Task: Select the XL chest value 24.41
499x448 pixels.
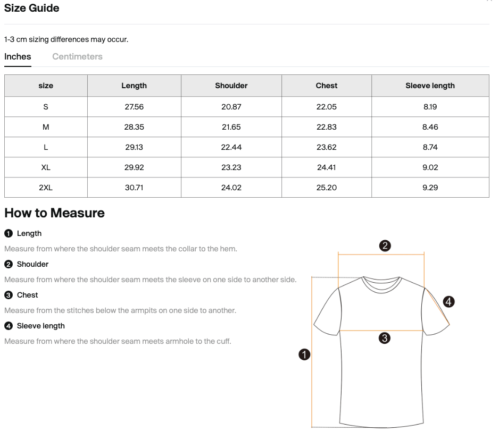Action: 326,167
